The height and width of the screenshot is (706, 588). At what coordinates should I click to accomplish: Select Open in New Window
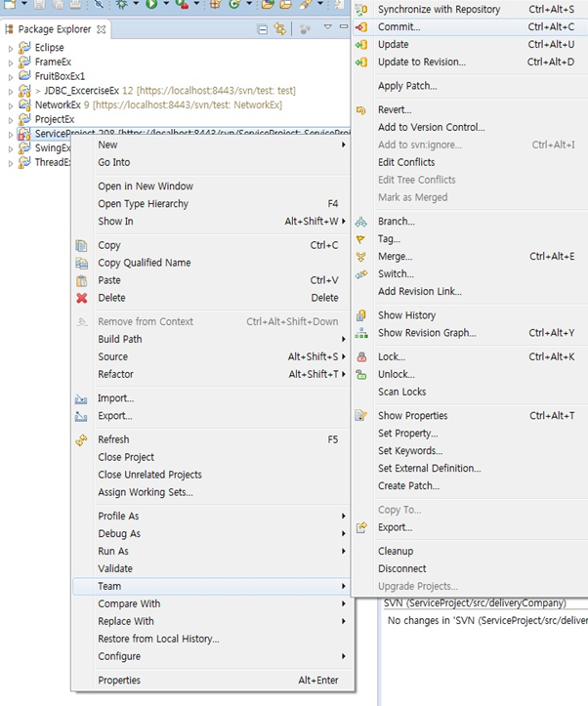pyautogui.click(x=211, y=187)
